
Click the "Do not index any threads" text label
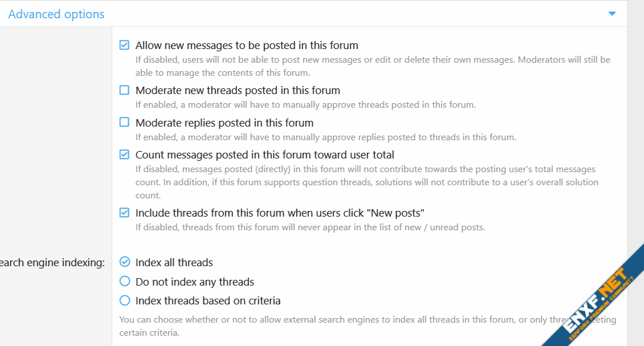tap(194, 282)
